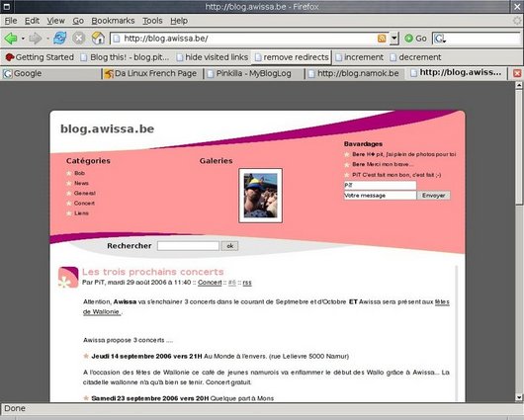Click the green Go button icon
524x420 pixels.
(x=408, y=39)
